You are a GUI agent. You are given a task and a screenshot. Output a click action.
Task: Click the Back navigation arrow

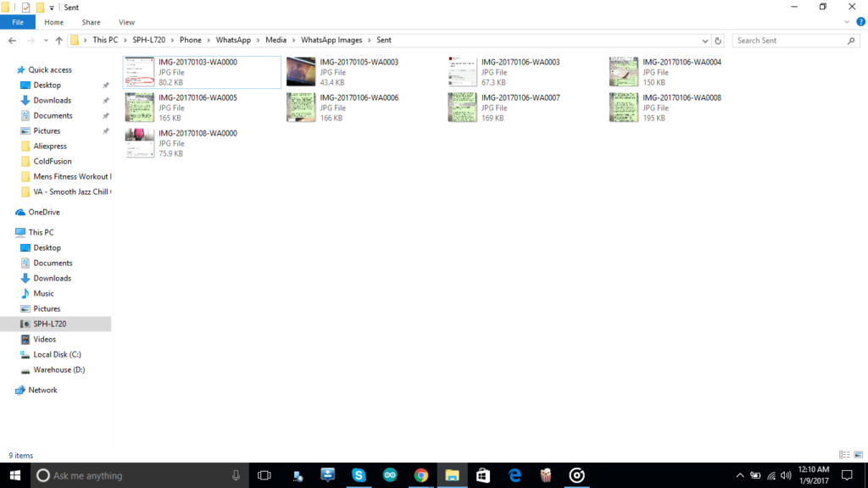12,41
